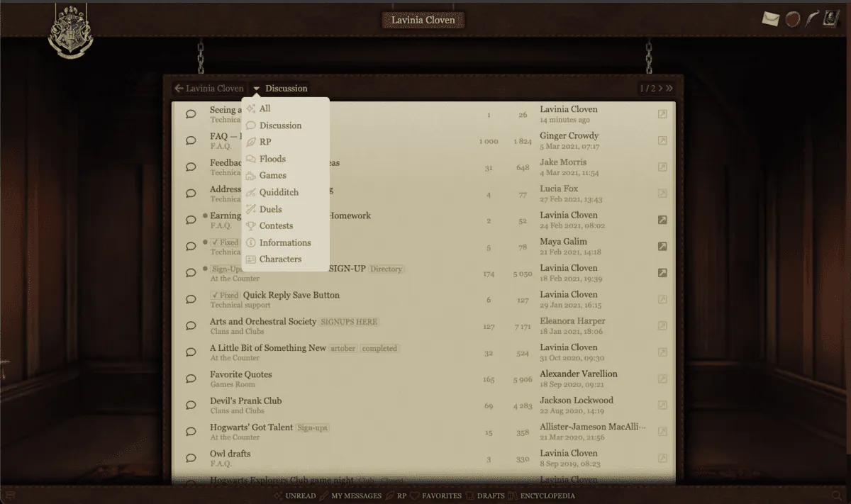Open Unread in the bottom bar
Image resolution: width=851 pixels, height=504 pixels.
click(x=294, y=495)
